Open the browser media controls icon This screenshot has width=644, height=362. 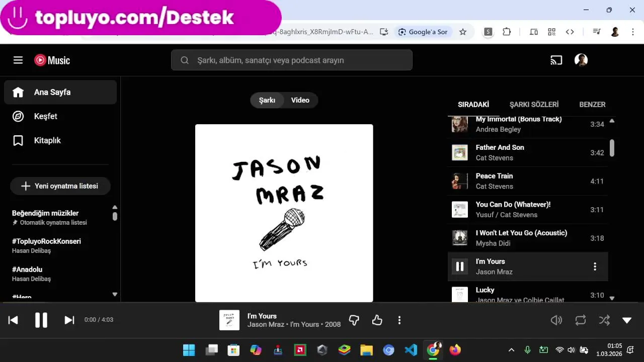pyautogui.click(x=597, y=32)
